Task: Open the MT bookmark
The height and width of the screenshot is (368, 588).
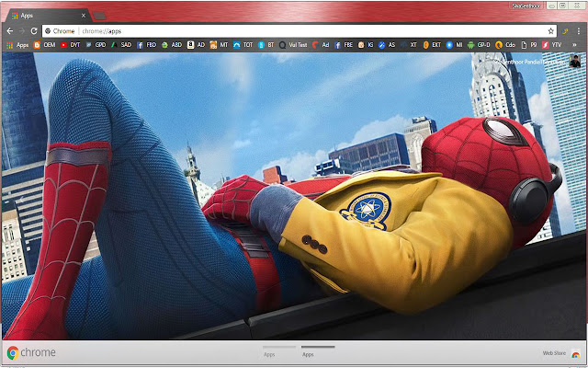Action: (x=219, y=45)
